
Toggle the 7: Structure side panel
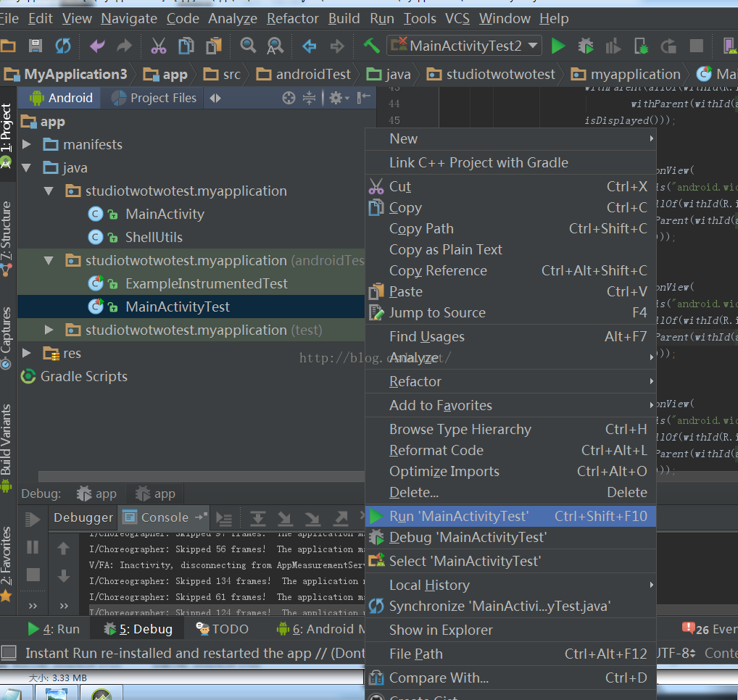(x=7, y=236)
